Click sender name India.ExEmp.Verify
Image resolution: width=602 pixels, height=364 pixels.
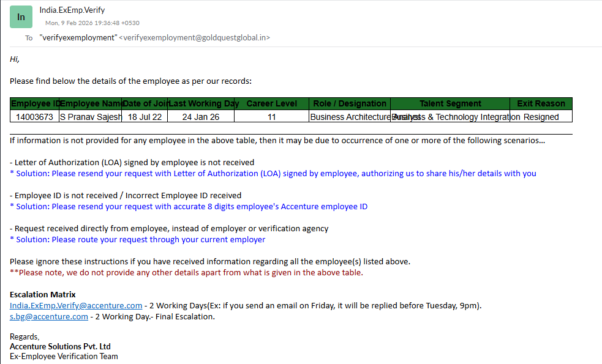72,10
